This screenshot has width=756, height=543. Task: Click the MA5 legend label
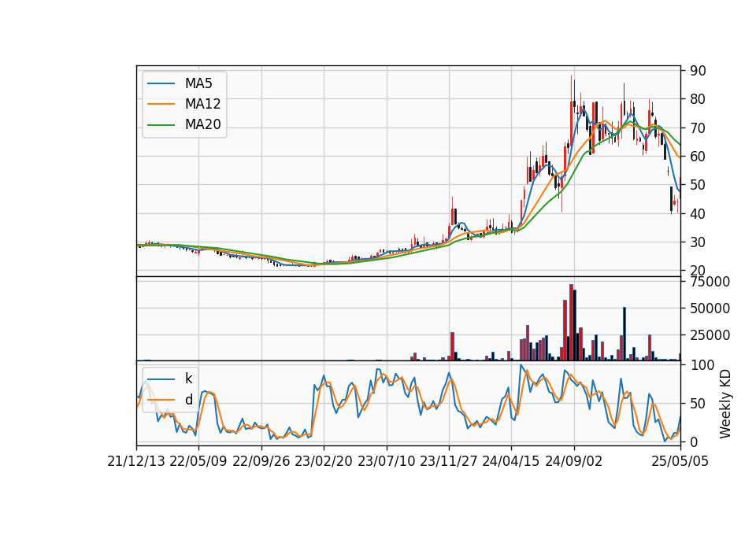point(198,83)
